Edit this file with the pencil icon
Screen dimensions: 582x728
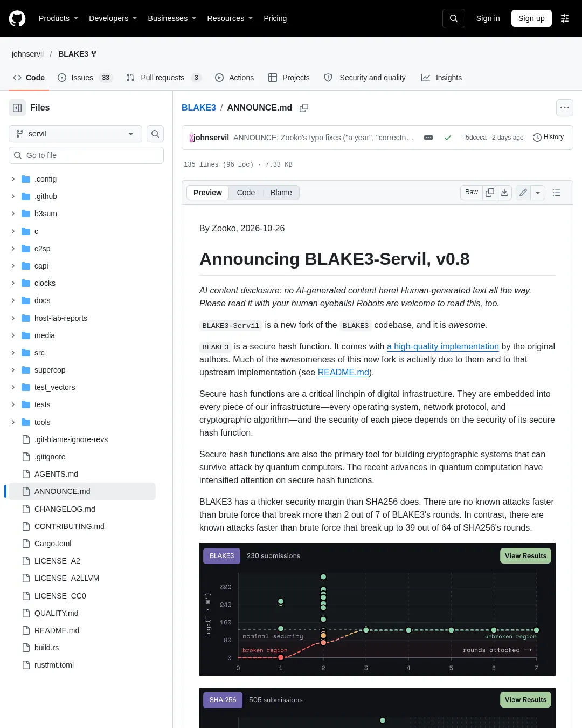coord(523,193)
